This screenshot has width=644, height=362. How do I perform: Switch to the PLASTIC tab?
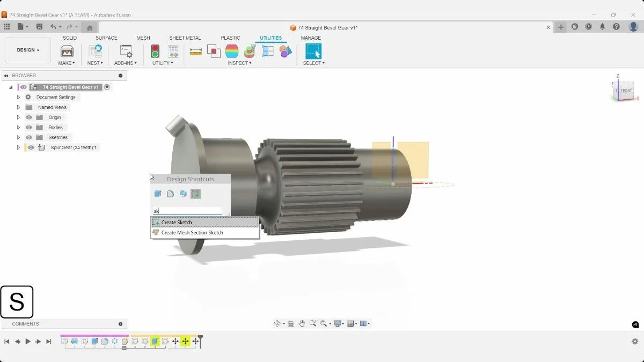(230, 38)
